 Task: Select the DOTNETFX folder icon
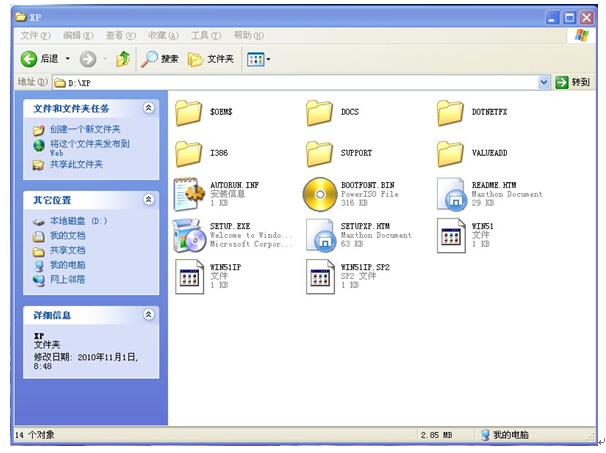coord(450,112)
